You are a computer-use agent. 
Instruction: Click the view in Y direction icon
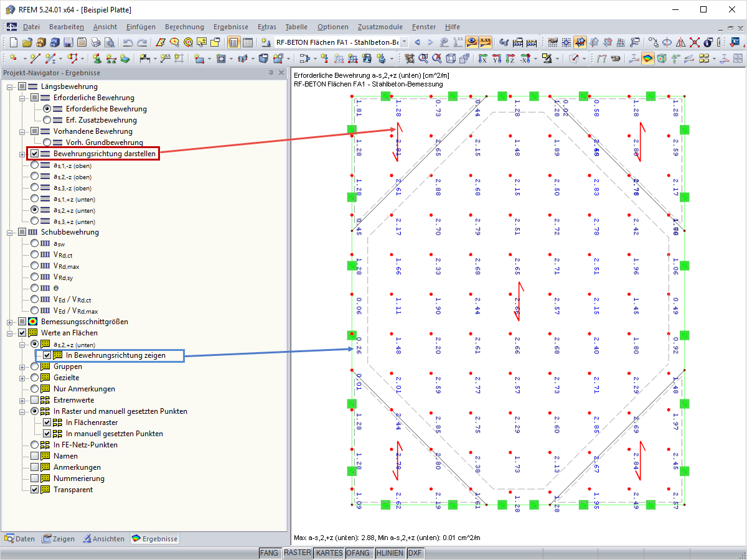(x=497, y=58)
